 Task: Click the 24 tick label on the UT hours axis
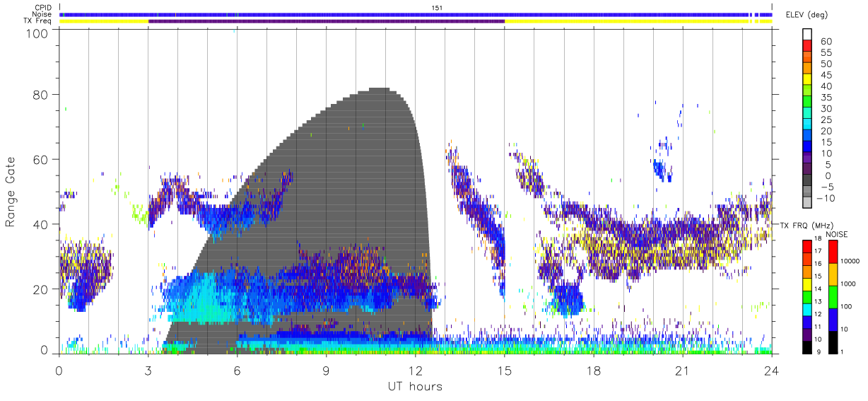[x=772, y=370]
